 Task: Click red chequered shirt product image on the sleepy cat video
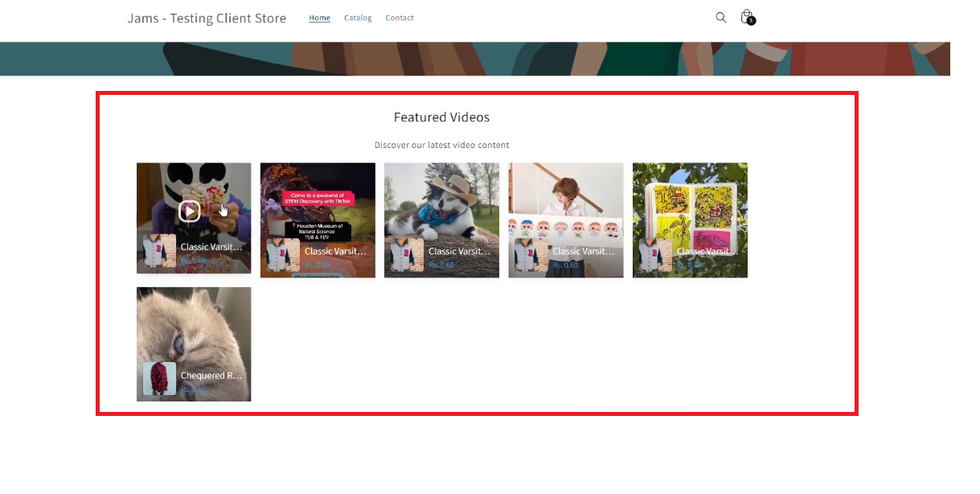[x=159, y=378]
